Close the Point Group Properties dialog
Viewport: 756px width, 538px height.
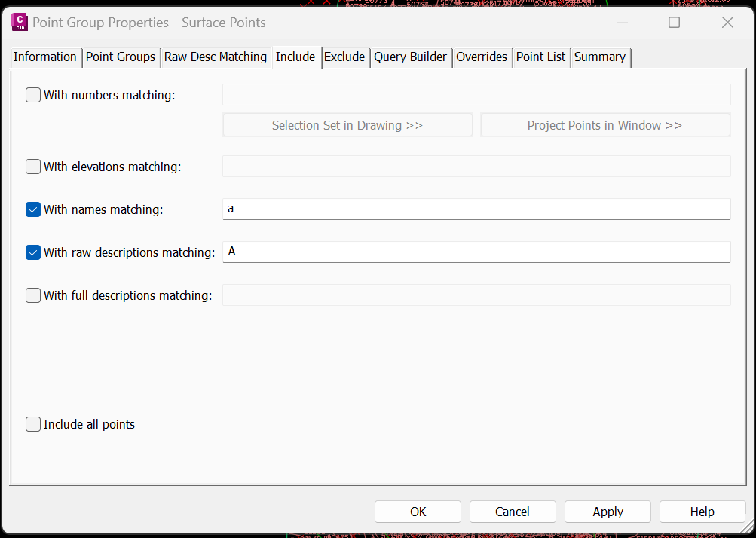727,23
